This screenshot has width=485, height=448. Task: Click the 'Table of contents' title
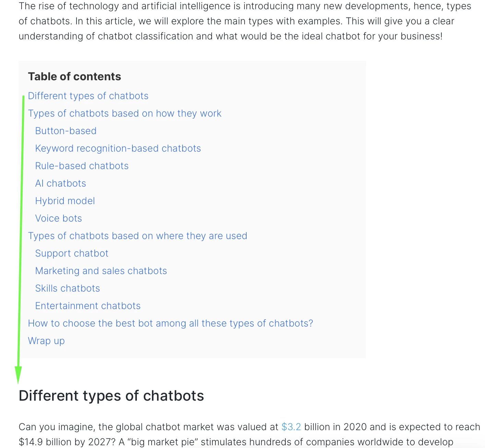(74, 76)
